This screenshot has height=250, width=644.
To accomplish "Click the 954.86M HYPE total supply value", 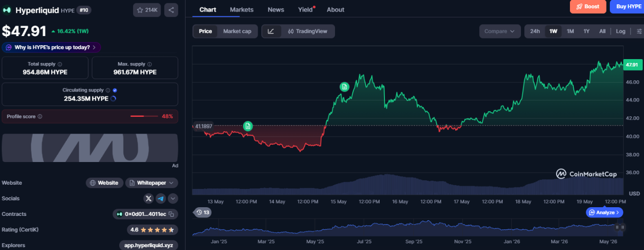I will tap(45, 72).
